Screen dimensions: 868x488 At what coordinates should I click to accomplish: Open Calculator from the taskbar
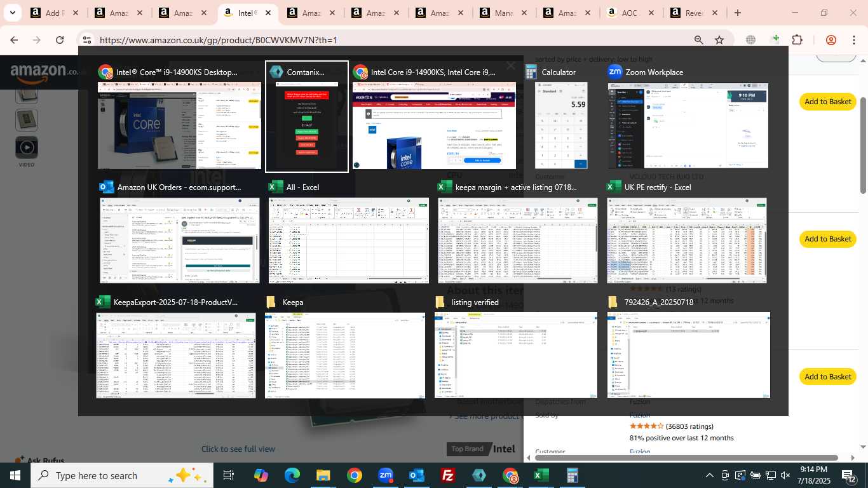coord(572,475)
